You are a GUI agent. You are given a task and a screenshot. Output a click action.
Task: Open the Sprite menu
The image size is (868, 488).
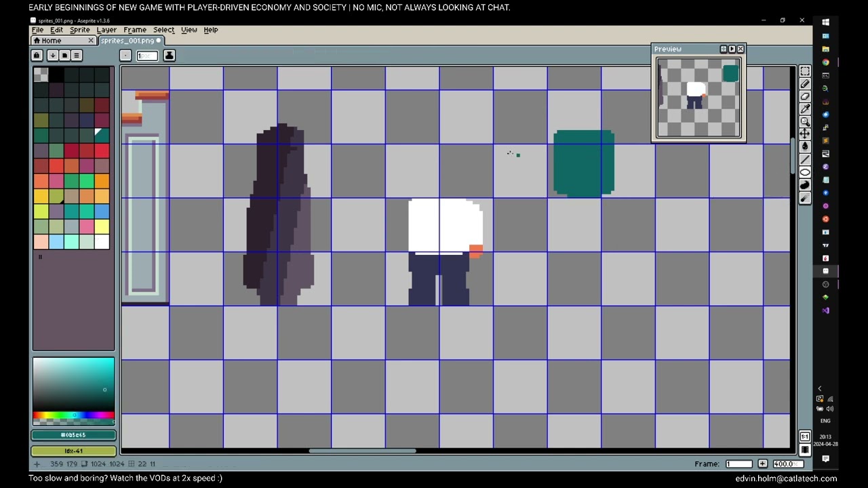pyautogui.click(x=79, y=30)
